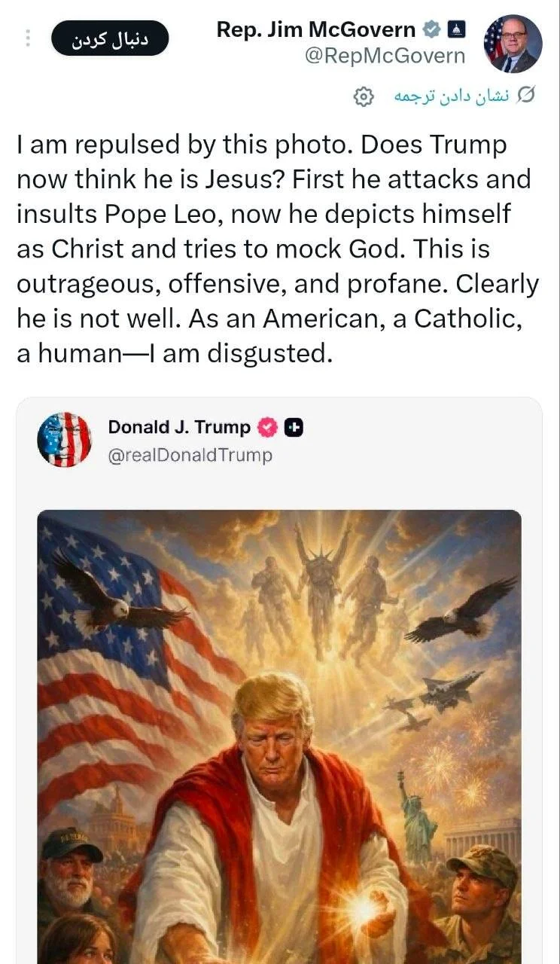Viewport: 560px width, 964px height.
Task: Open translation settings gear icon
Action: 364,96
